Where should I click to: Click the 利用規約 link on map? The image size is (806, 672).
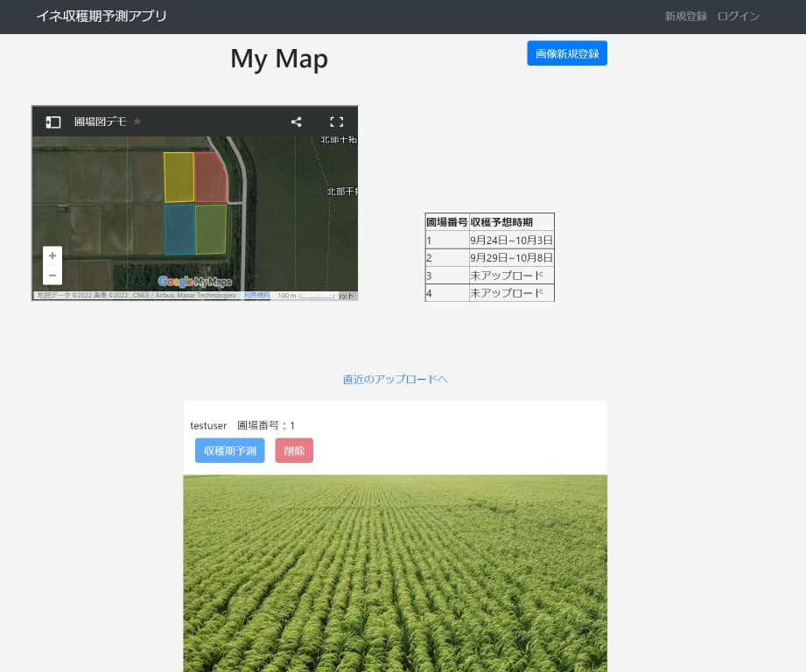[256, 296]
